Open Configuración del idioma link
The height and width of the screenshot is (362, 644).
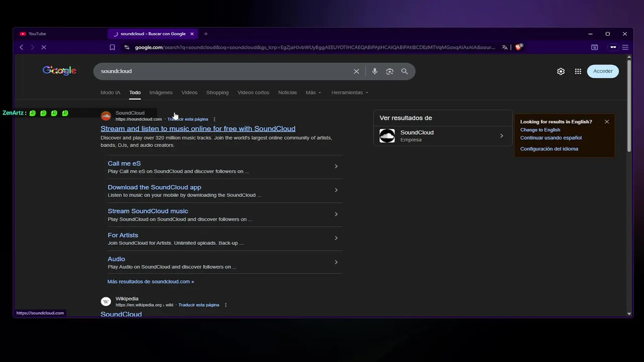tap(549, 149)
